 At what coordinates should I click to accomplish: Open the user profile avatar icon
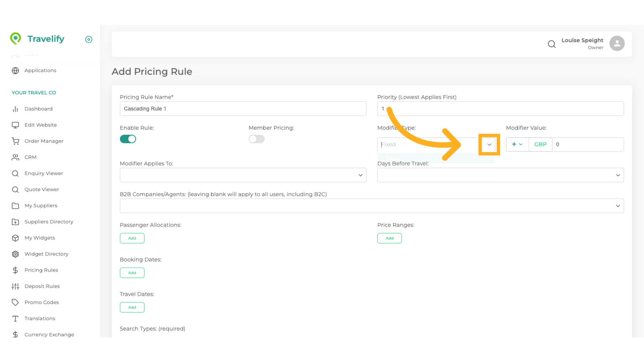616,44
